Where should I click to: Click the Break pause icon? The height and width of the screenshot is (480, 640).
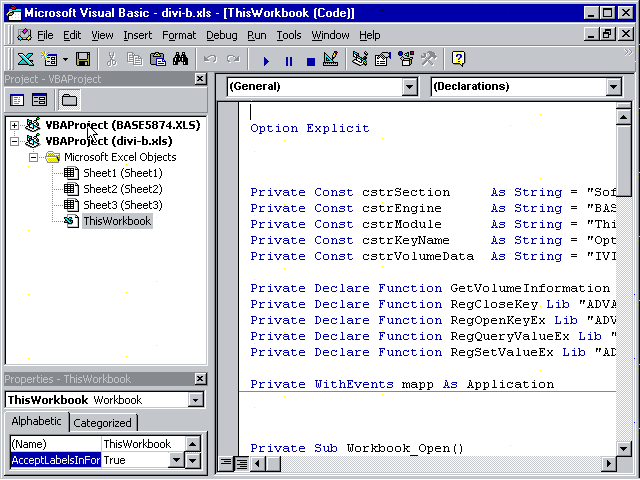click(289, 61)
